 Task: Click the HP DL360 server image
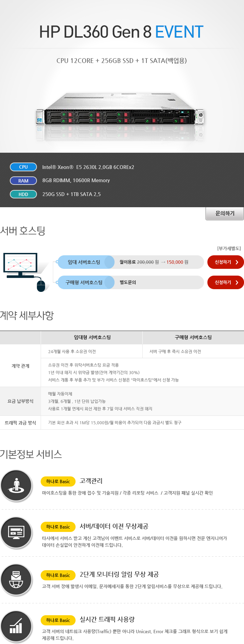pyautogui.click(x=120, y=113)
